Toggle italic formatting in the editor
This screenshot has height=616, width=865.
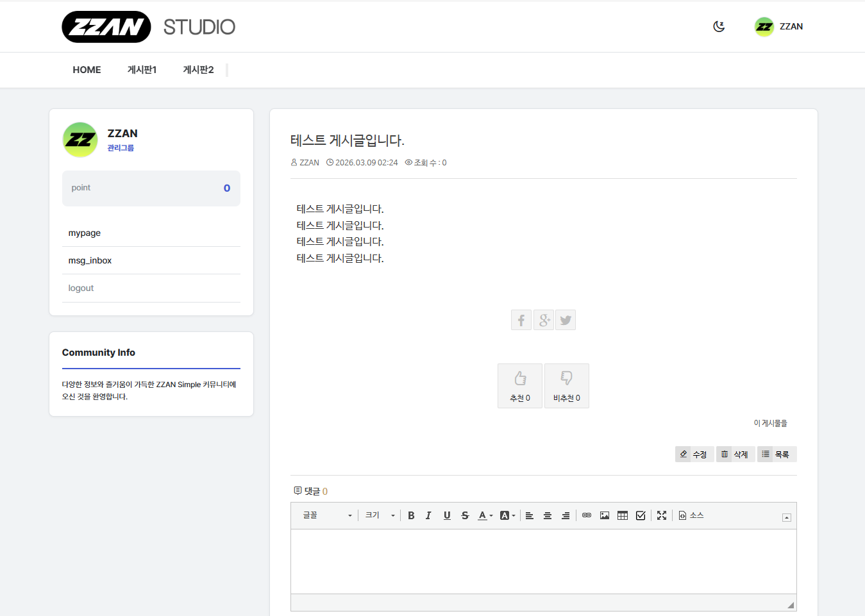(x=428, y=515)
